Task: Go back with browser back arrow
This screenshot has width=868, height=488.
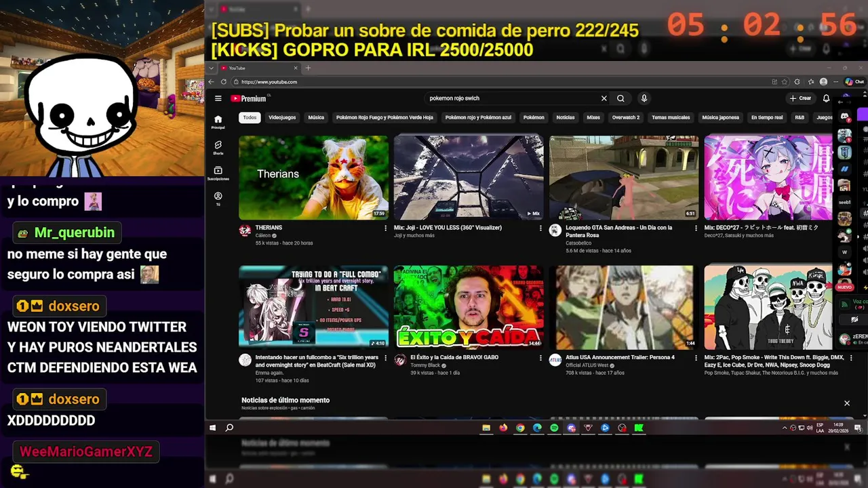Action: tap(211, 82)
